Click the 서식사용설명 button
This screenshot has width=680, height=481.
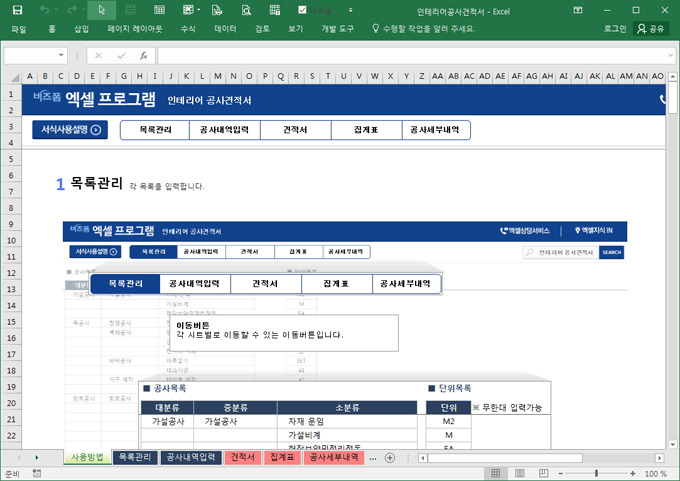pyautogui.click(x=70, y=130)
